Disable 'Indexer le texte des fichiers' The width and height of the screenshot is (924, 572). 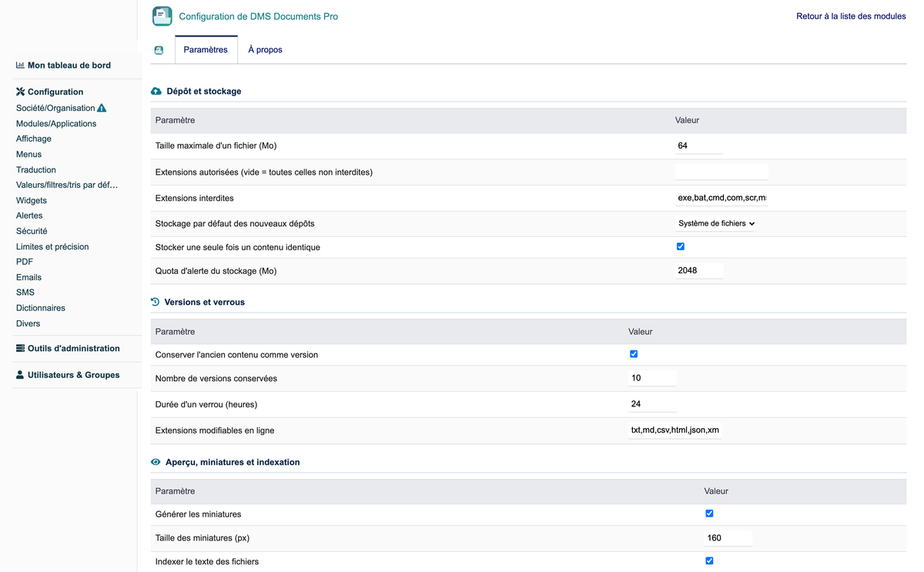(x=709, y=561)
